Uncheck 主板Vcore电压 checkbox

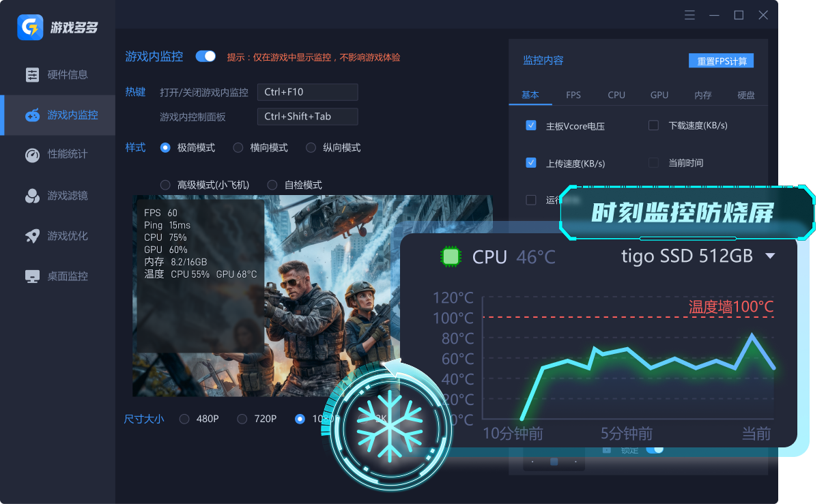(x=531, y=125)
